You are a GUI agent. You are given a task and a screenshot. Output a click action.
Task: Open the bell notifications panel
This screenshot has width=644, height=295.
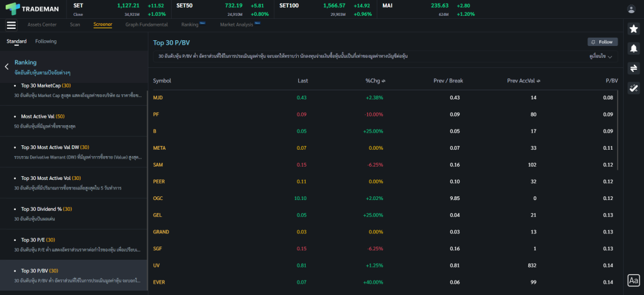[x=634, y=48]
